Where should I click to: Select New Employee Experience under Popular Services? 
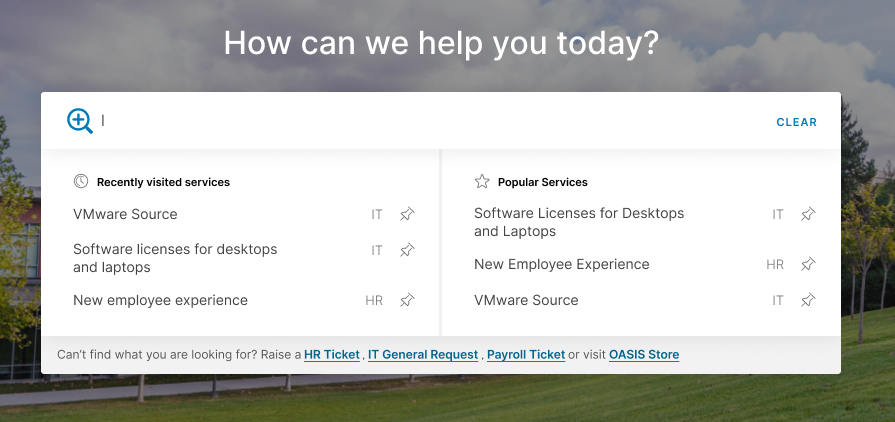pos(562,264)
